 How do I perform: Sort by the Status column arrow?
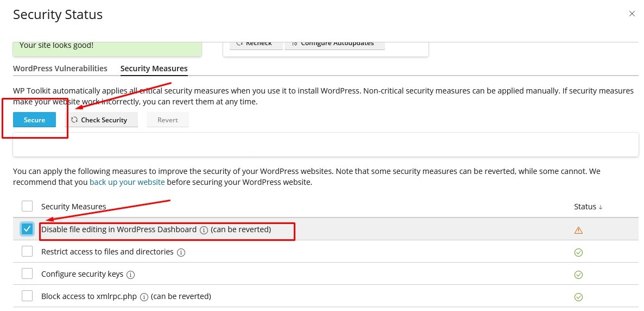coord(601,207)
